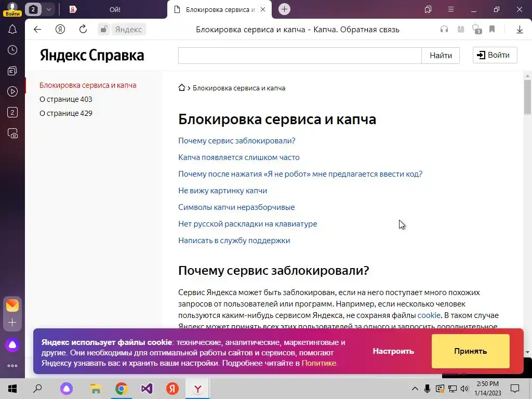Open link about entering code after Я не робот
Image resolution: width=532 pixels, height=399 pixels.
pyautogui.click(x=300, y=174)
